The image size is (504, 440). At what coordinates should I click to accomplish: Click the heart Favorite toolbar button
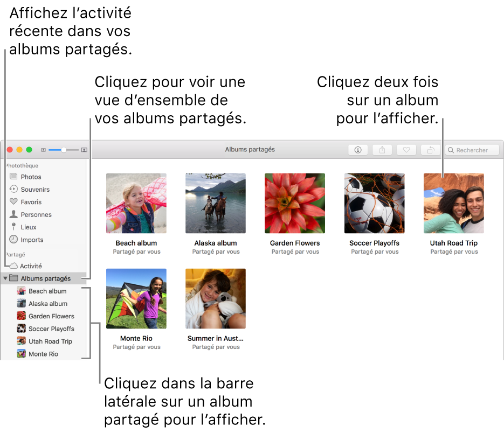click(406, 150)
